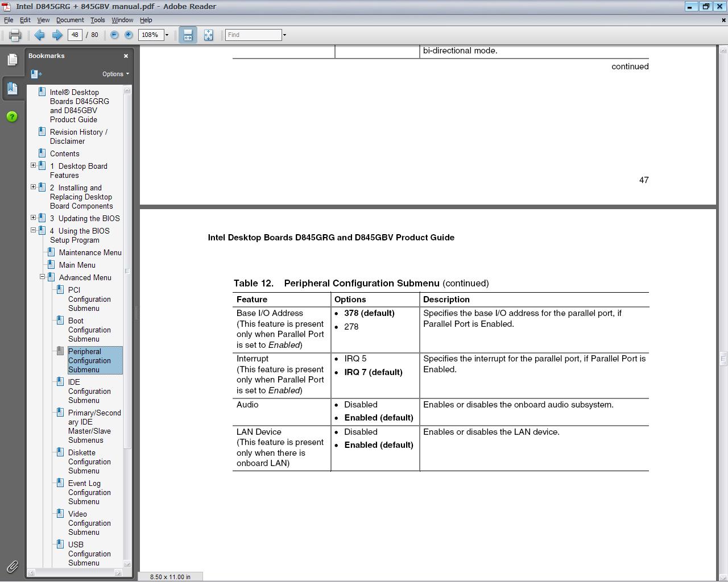Open Revision History / Disclaimer bookmark

[78, 136]
